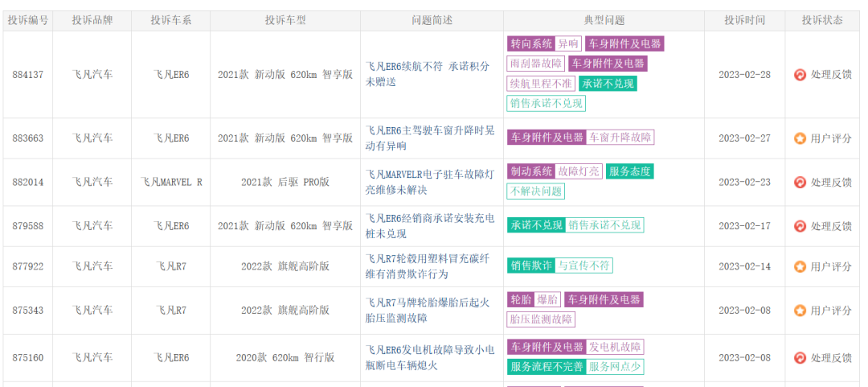Click the date 2023-02-23
The height and width of the screenshot is (387, 868).
click(744, 183)
